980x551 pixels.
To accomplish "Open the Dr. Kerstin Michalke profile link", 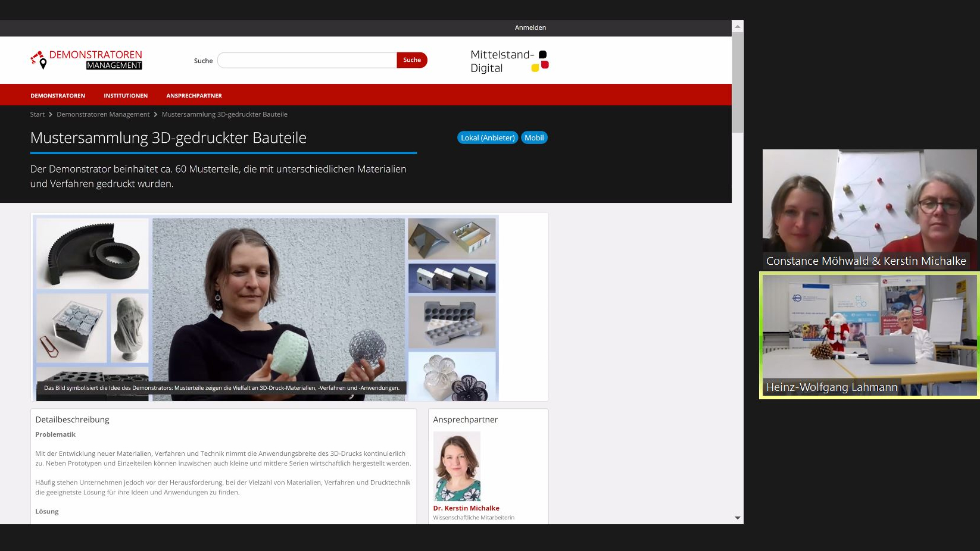I will click(466, 508).
